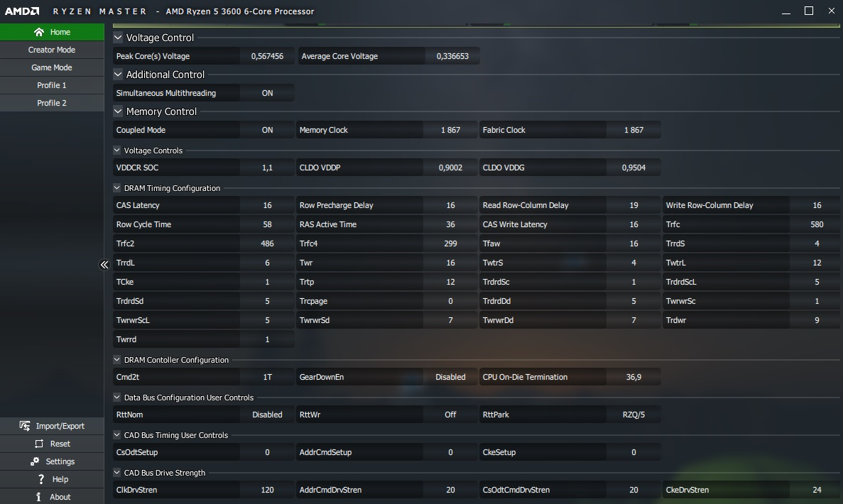843x504 pixels.
Task: Switch to Game Mode
Action: (52, 67)
